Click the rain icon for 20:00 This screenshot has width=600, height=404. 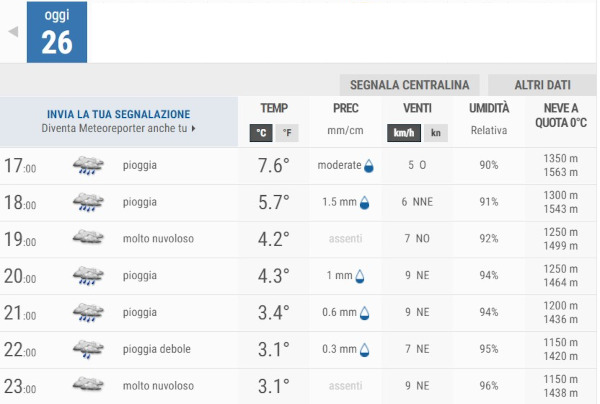(88, 276)
